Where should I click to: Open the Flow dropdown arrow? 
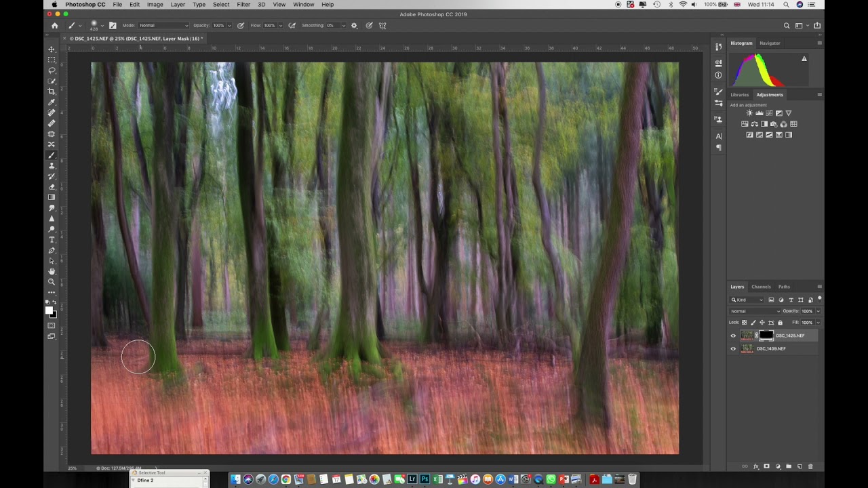(281, 26)
